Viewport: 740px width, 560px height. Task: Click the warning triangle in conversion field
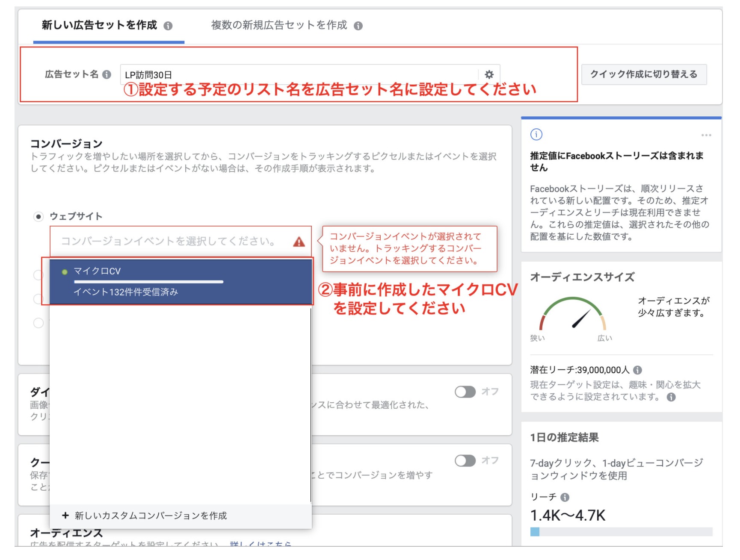click(x=299, y=242)
